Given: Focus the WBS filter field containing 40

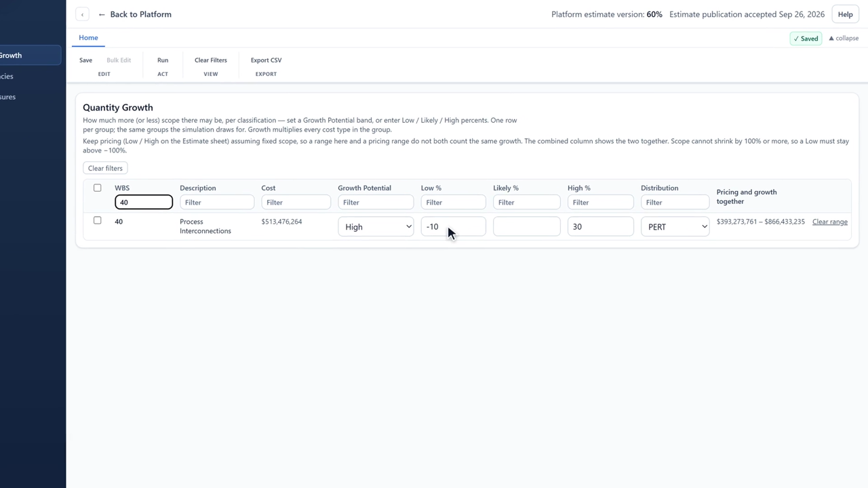Looking at the screenshot, I should [x=144, y=202].
